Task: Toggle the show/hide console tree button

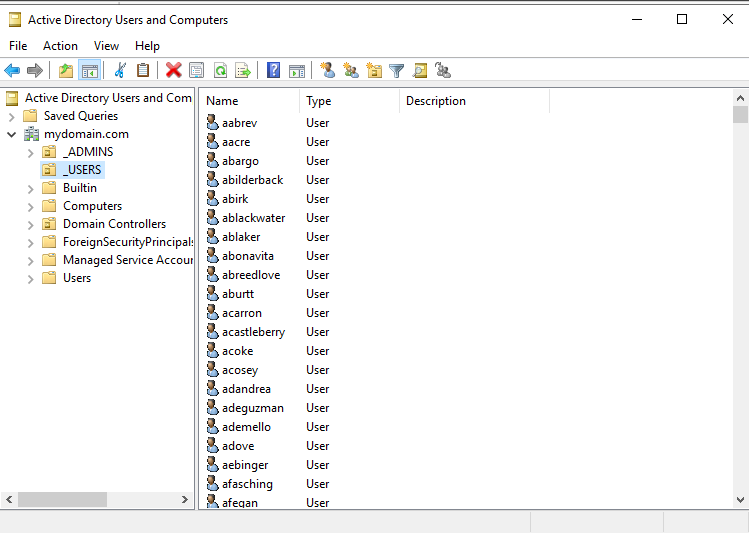Action: [90, 70]
